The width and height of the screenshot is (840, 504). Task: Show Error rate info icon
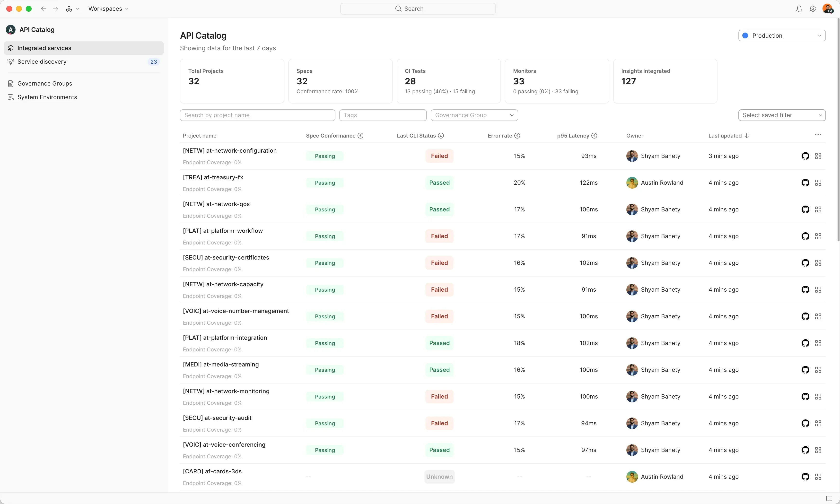pyautogui.click(x=517, y=136)
